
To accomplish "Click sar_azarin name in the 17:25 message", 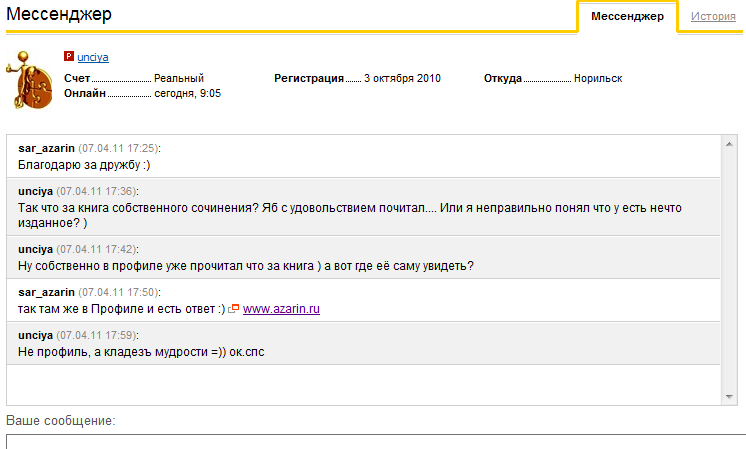I will pyautogui.click(x=47, y=148).
